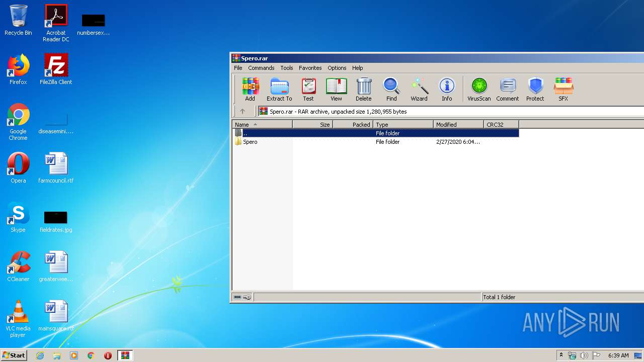Select the greaterwee... document on desktop
Image resolution: width=644 pixels, height=362 pixels.
(x=56, y=266)
